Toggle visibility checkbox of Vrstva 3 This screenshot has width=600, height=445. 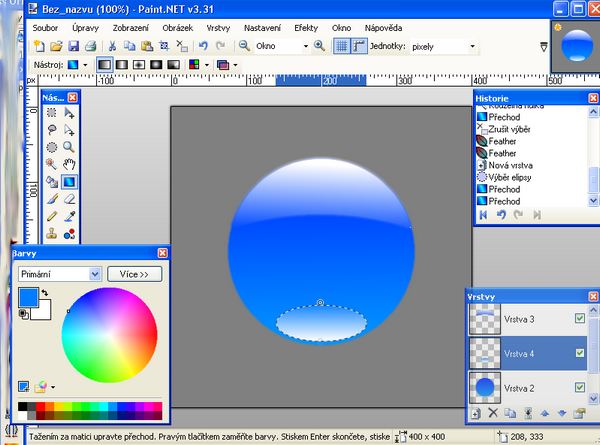pyautogui.click(x=580, y=319)
